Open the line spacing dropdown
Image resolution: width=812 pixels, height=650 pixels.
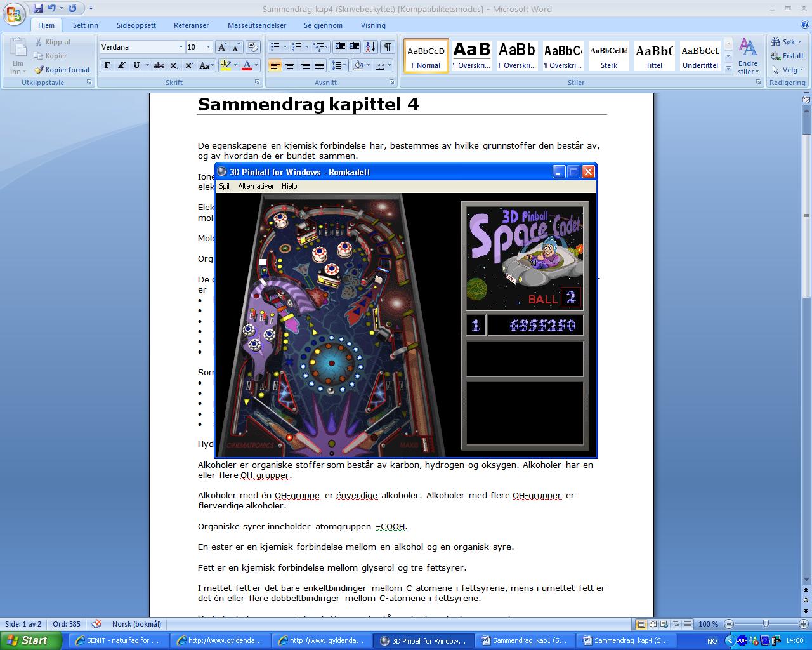pyautogui.click(x=339, y=65)
